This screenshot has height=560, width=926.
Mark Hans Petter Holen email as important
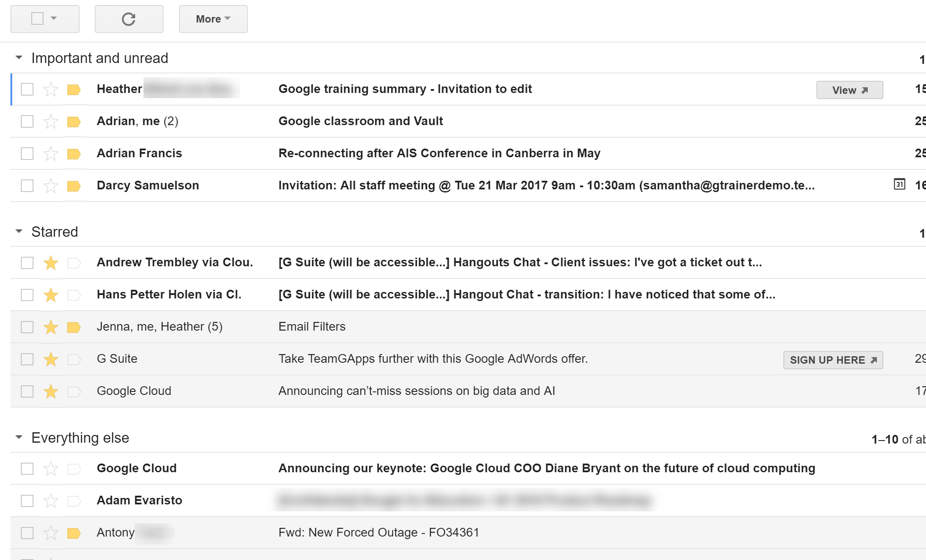(74, 295)
